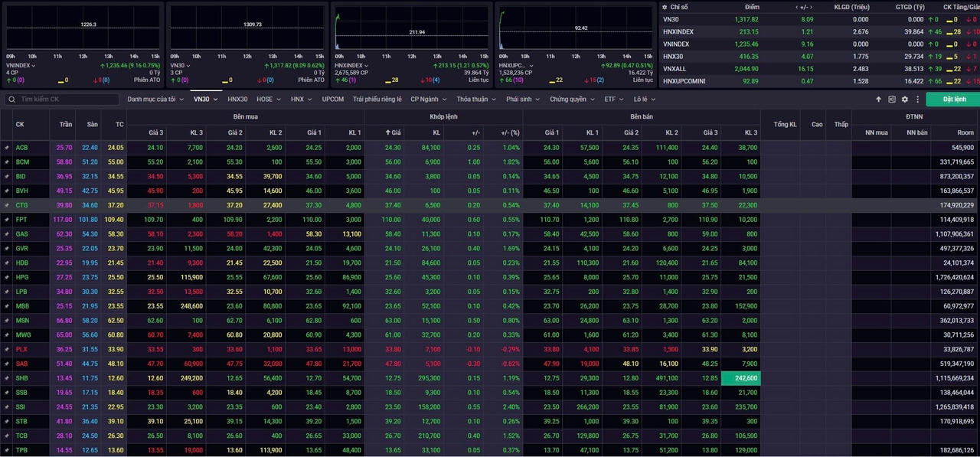980x457 pixels.
Task: Click the settings icon beside Chỉ số header
Action: 665,7
